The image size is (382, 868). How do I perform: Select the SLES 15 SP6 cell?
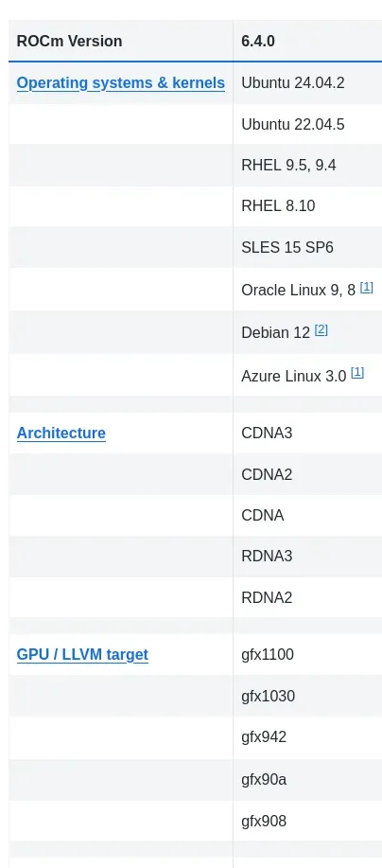pos(307,247)
